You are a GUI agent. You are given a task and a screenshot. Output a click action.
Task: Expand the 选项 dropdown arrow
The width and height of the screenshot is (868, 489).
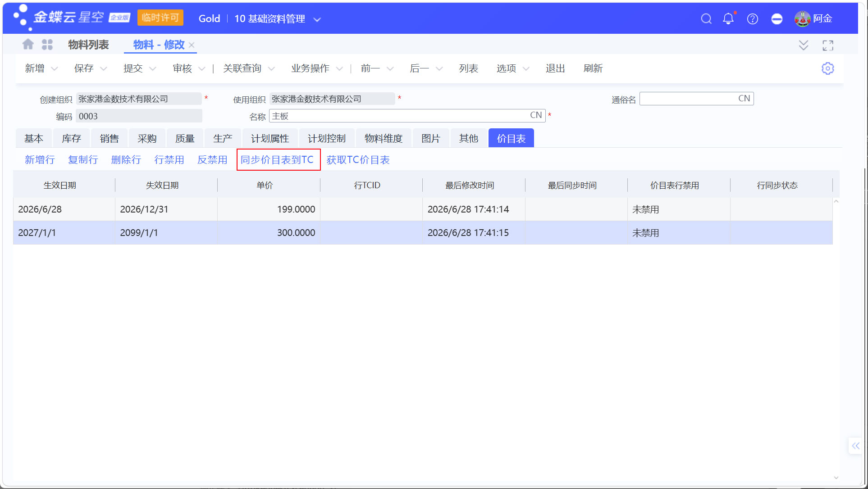click(526, 69)
